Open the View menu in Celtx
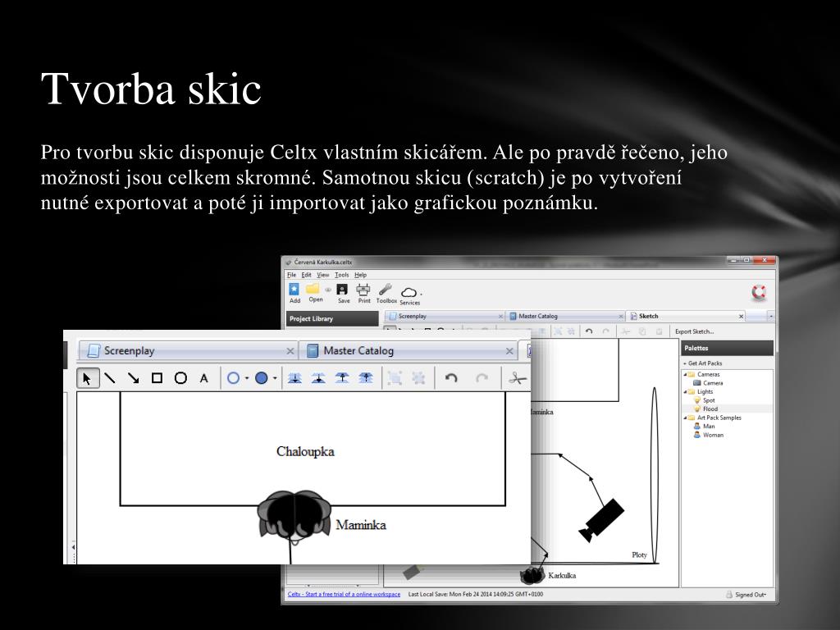840x630 pixels. tap(322, 275)
